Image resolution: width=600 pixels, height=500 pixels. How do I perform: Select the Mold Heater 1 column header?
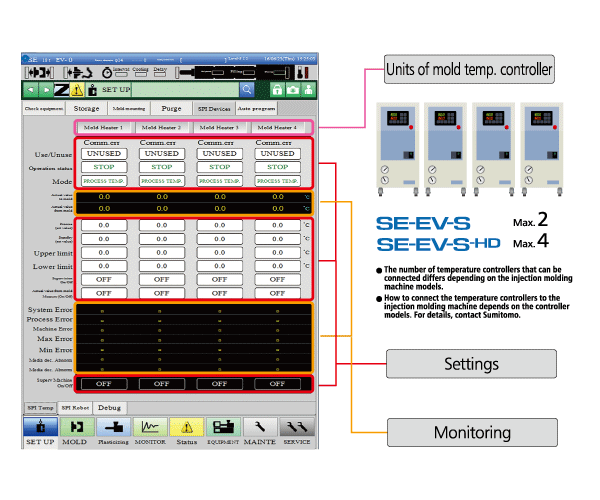[103, 127]
